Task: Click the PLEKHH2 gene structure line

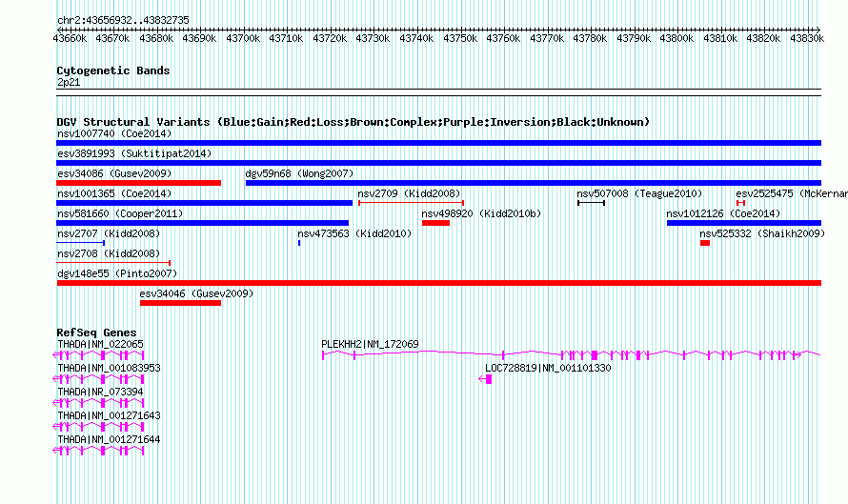Action: coord(571,355)
